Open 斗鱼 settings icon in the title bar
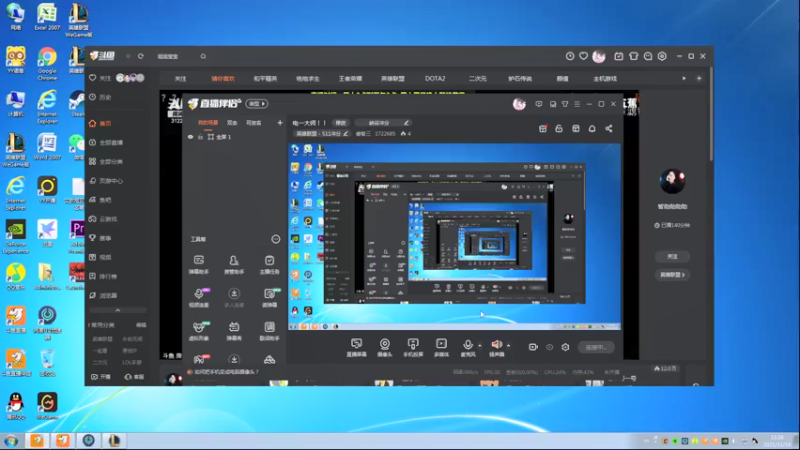The image size is (800, 450). click(x=662, y=56)
